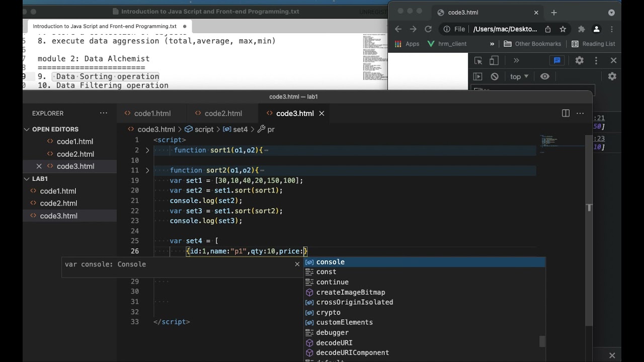Toggle DevTools device toolbar
This screenshot has width=644, height=362.
[x=494, y=60]
